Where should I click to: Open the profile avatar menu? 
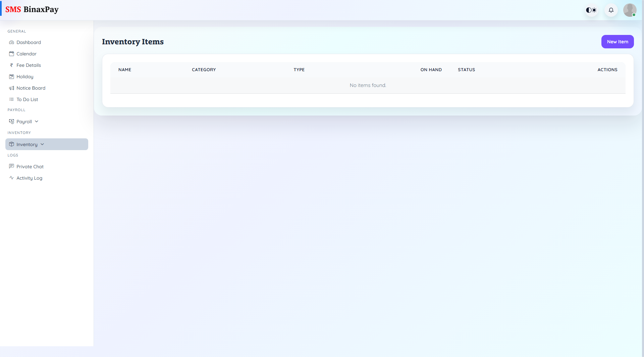(630, 10)
